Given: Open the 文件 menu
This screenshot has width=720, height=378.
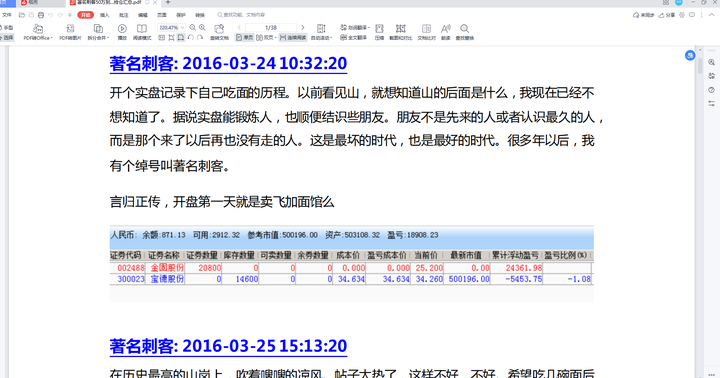Looking at the screenshot, I should pyautogui.click(x=7, y=15).
